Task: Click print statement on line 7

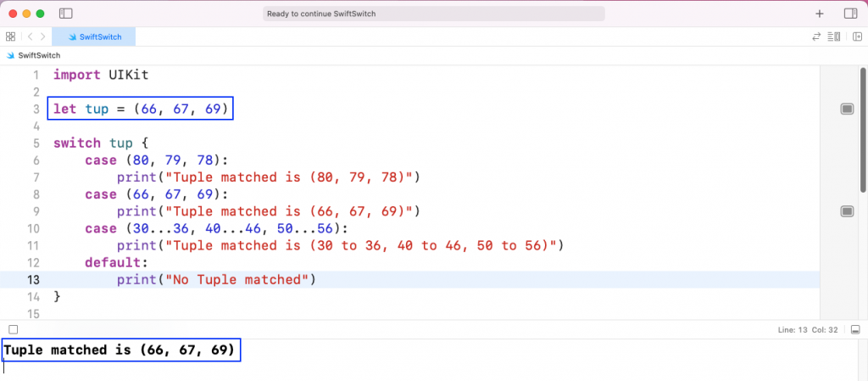Action: tap(269, 177)
